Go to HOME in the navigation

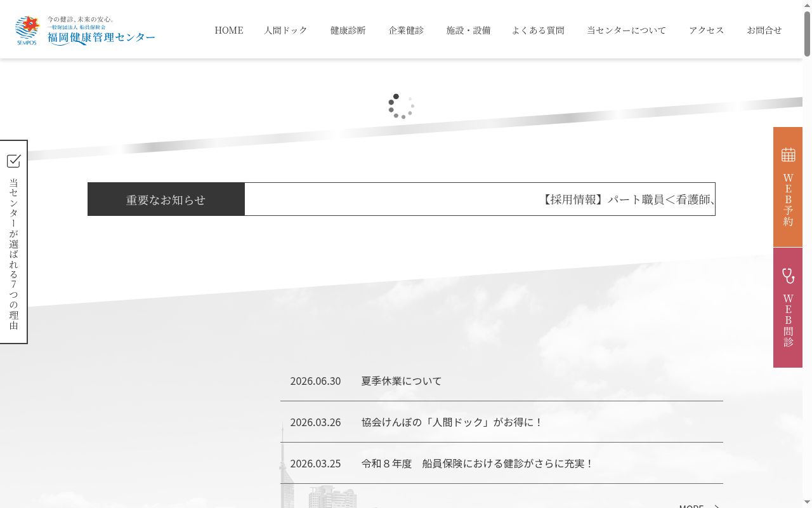click(229, 30)
